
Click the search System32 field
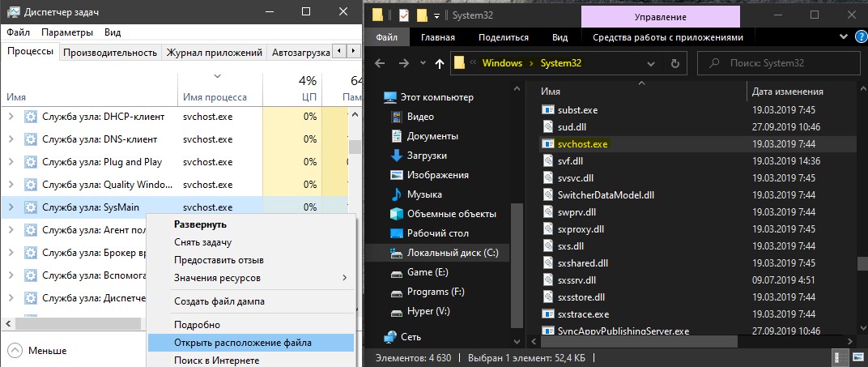click(x=780, y=63)
